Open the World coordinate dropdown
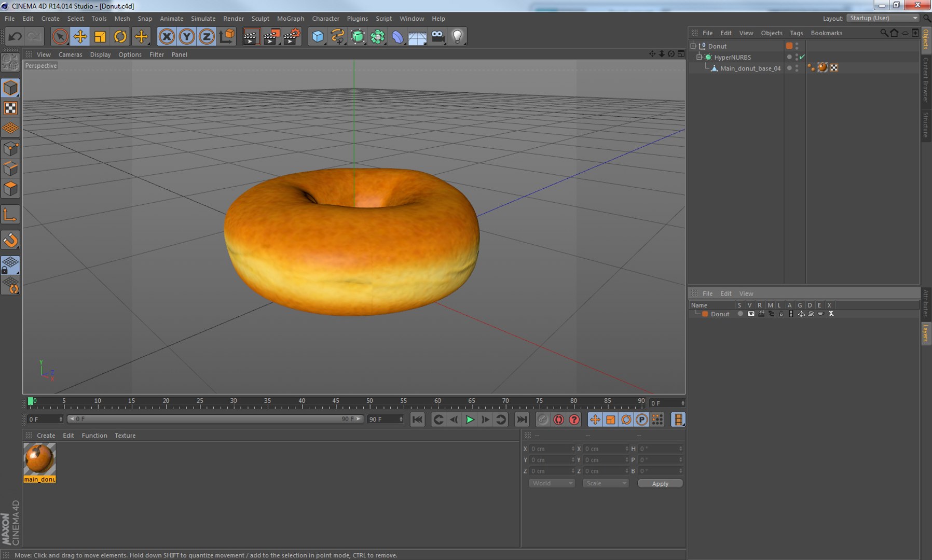The height and width of the screenshot is (560, 932). click(x=552, y=483)
